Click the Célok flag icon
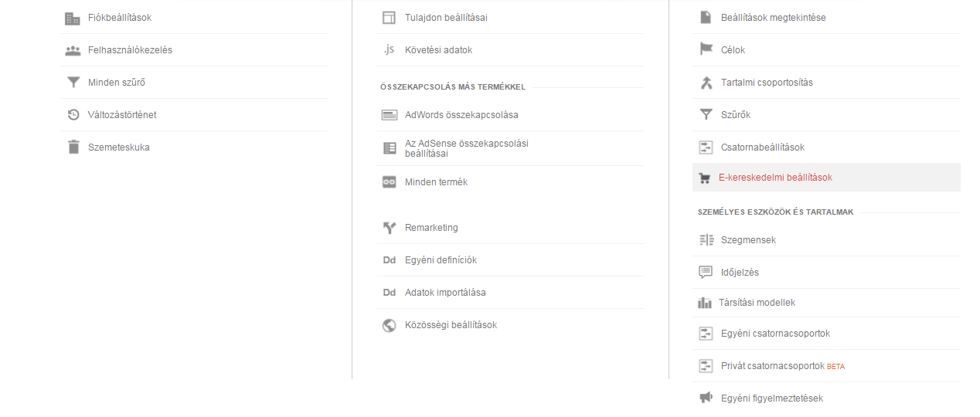Image resolution: width=980 pixels, height=417 pixels. 706,49
